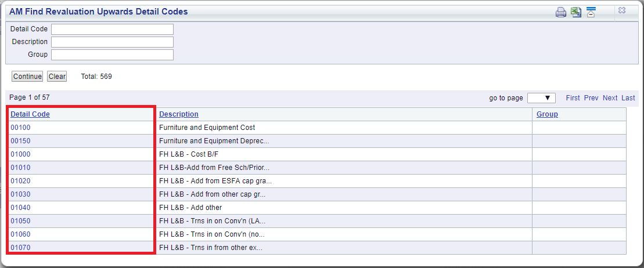Click the Clear button
This screenshot has width=644, height=268.
pyautogui.click(x=57, y=77)
